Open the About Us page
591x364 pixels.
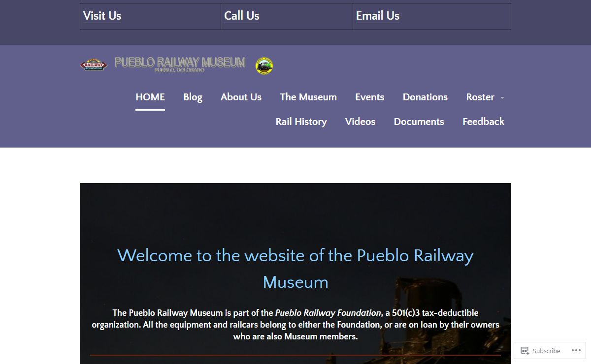[x=241, y=97]
